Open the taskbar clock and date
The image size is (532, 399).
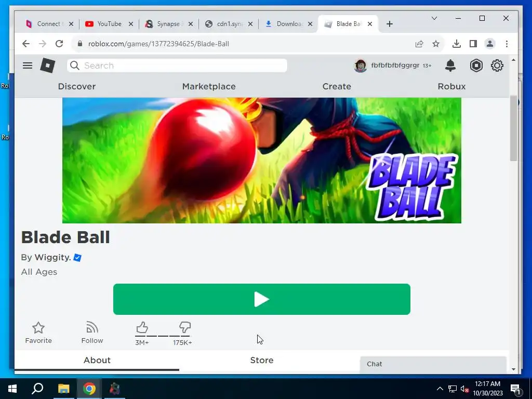pos(488,389)
